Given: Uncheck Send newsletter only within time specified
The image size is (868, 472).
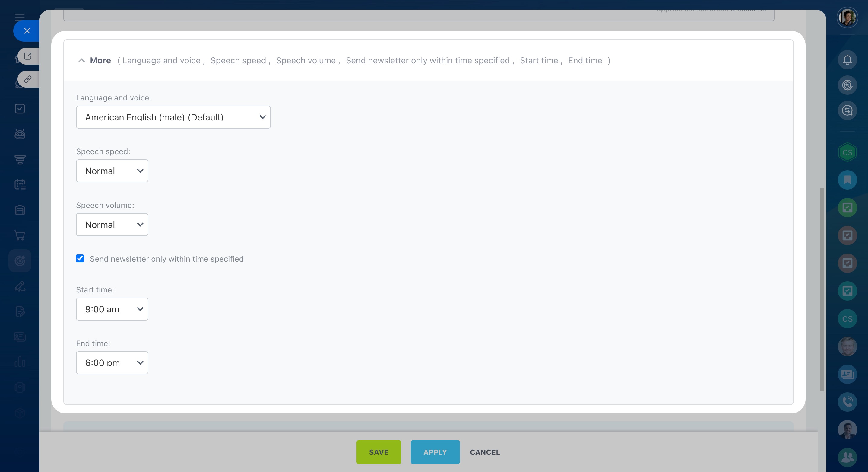Looking at the screenshot, I should pyautogui.click(x=80, y=259).
